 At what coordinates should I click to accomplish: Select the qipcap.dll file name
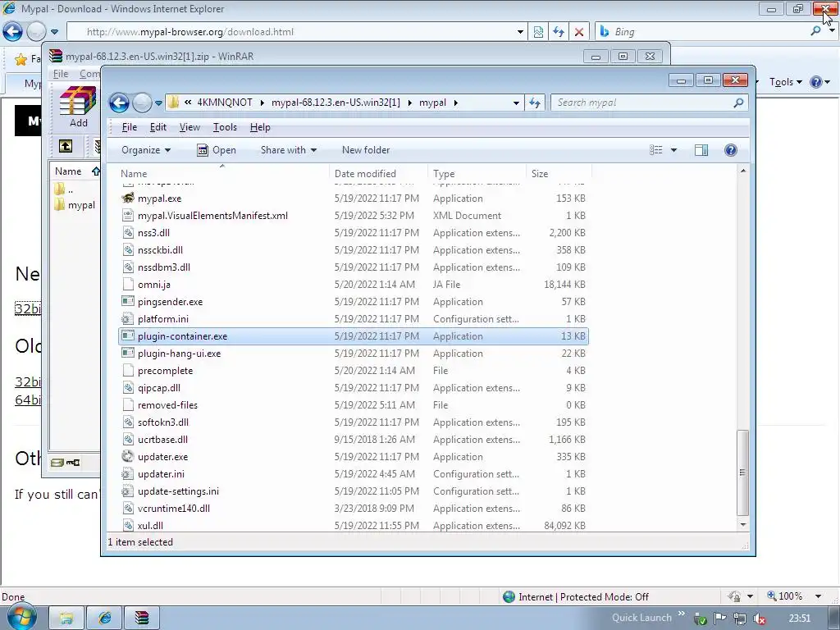pos(159,388)
